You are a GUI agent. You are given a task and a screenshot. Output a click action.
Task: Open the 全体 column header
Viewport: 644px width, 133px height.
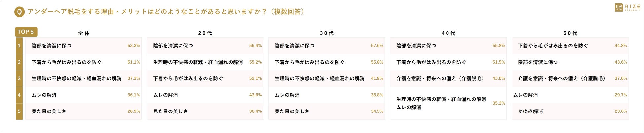pos(84,33)
